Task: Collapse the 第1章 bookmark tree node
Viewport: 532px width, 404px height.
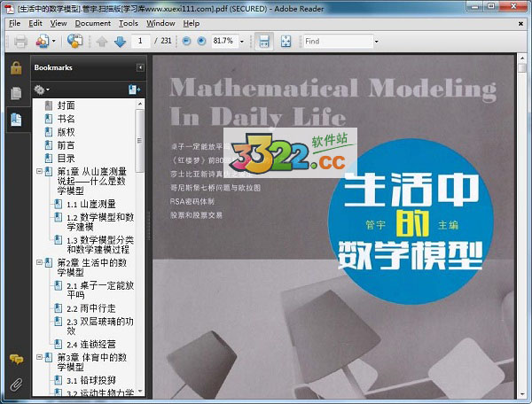Action: point(39,171)
